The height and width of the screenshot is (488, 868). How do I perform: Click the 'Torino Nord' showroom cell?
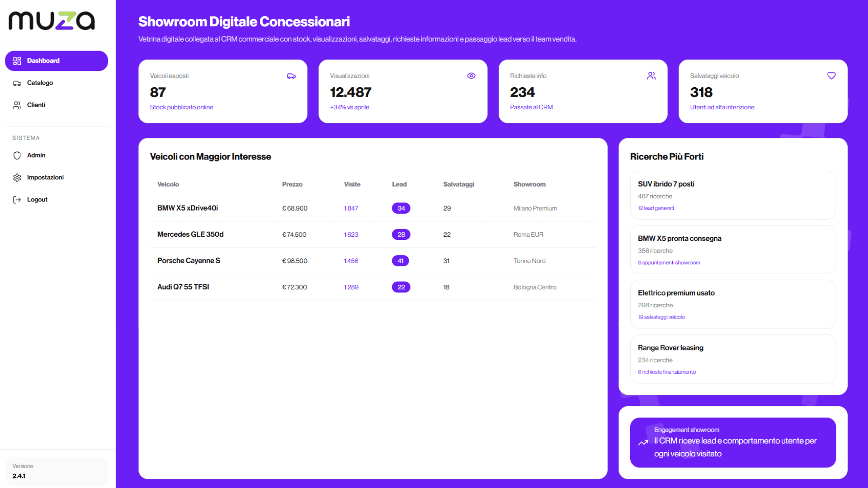click(x=529, y=261)
